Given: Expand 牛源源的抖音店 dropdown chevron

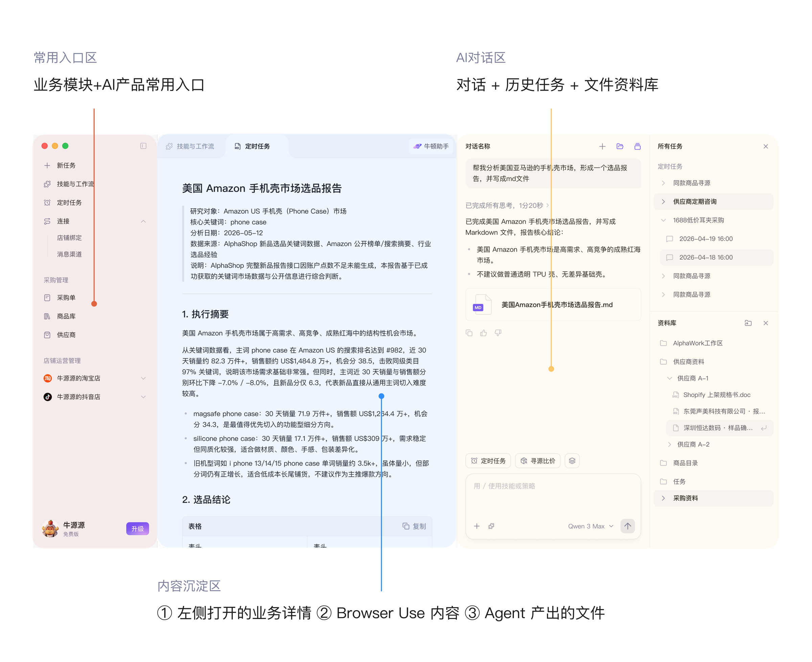Looking at the screenshot, I should (143, 397).
